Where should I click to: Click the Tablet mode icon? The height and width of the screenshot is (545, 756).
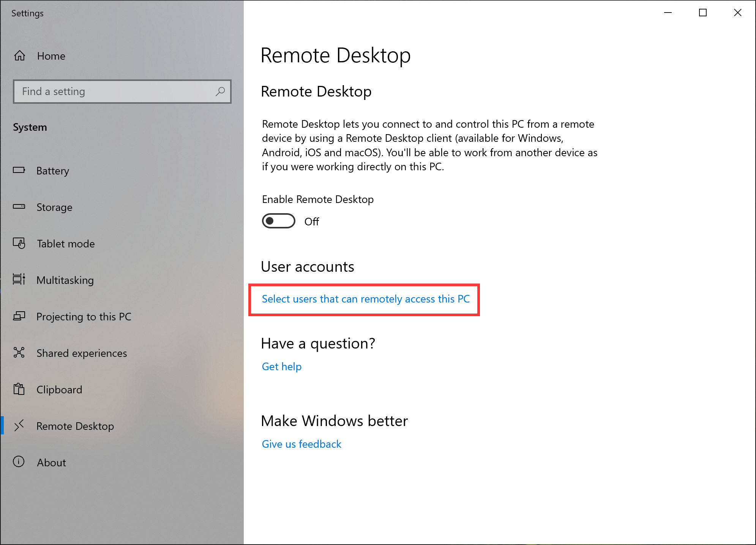[19, 243]
